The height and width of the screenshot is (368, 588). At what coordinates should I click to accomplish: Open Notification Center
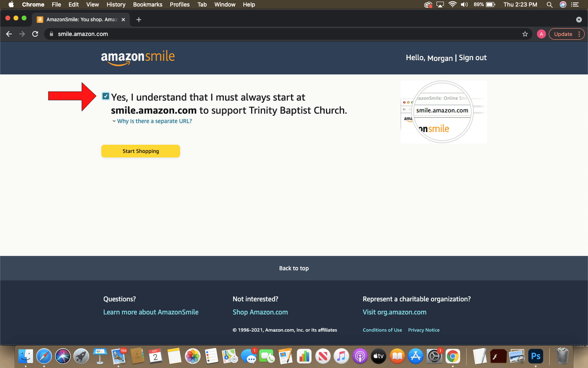[575, 5]
